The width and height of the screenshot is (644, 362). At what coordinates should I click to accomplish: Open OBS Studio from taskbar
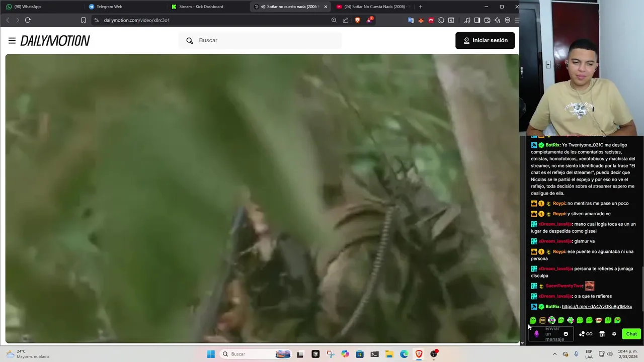pyautogui.click(x=434, y=354)
